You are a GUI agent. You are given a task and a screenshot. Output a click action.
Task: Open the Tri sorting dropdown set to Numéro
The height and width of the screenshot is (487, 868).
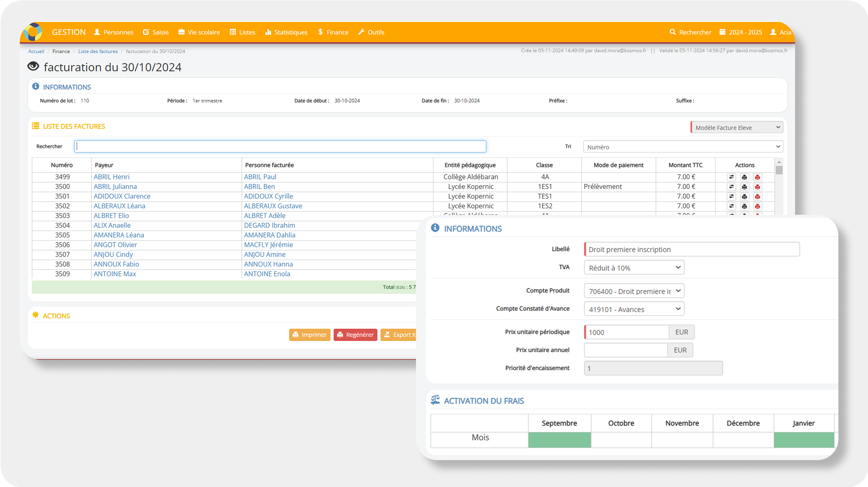(x=683, y=147)
